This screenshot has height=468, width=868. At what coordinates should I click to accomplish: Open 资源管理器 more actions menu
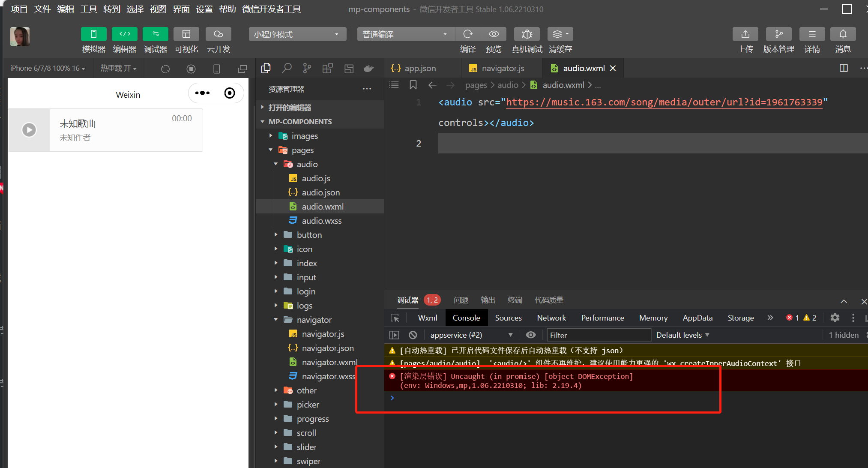[367, 89]
